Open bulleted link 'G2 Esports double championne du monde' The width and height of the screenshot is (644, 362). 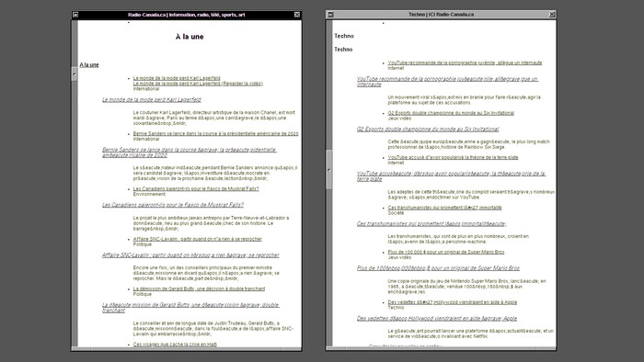[x=451, y=113]
